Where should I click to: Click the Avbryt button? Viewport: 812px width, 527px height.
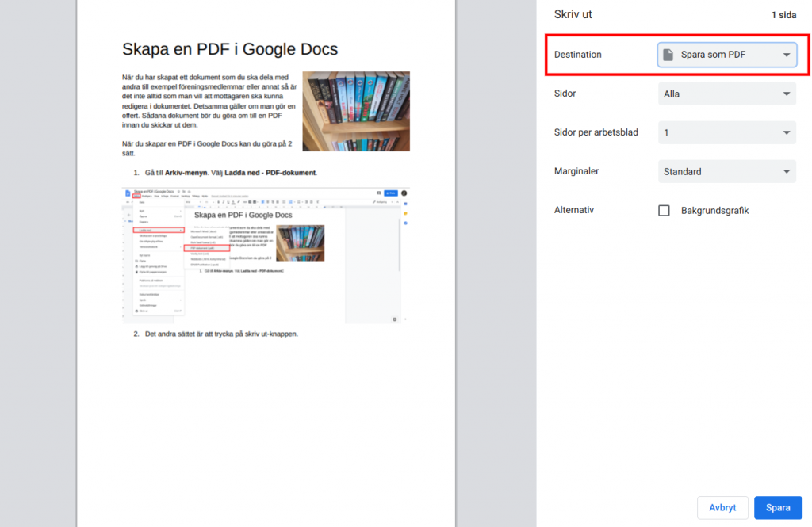722,508
